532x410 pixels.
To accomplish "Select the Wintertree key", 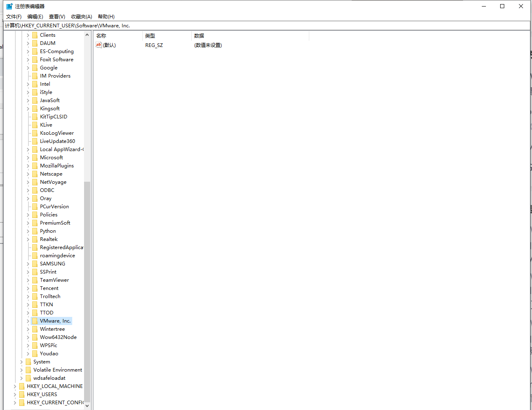I will [52, 329].
